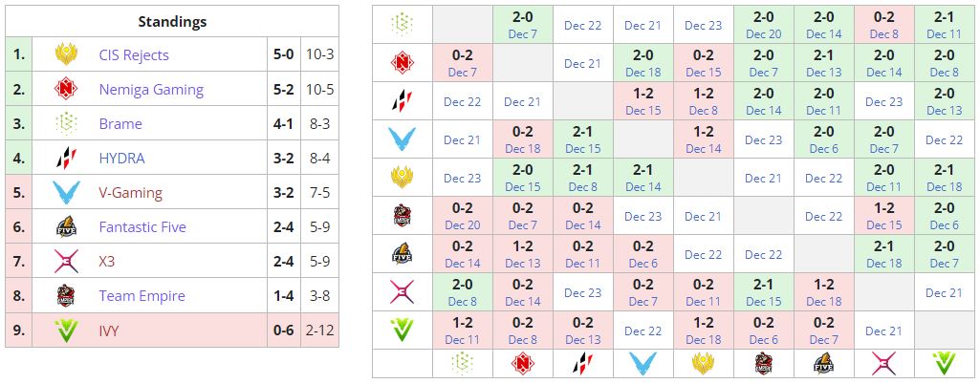Click IVY logo in crosstable's bottom row
The height and width of the screenshot is (384, 980).
click(x=944, y=363)
